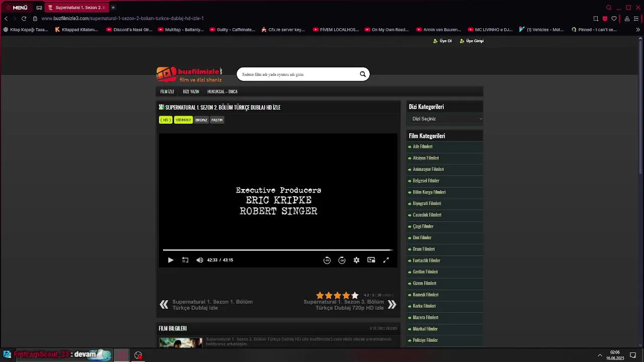Open Komedi Filmleri category
This screenshot has height=362, width=644.
426,295
